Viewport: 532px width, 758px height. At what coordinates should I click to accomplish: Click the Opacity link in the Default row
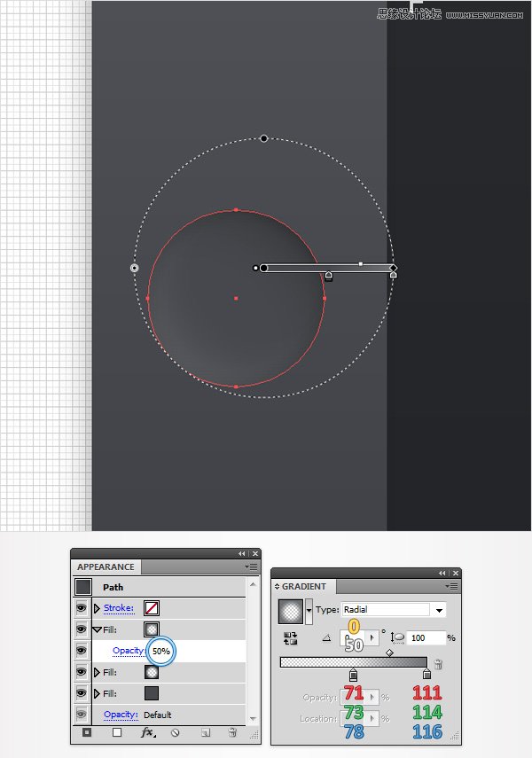pos(121,715)
